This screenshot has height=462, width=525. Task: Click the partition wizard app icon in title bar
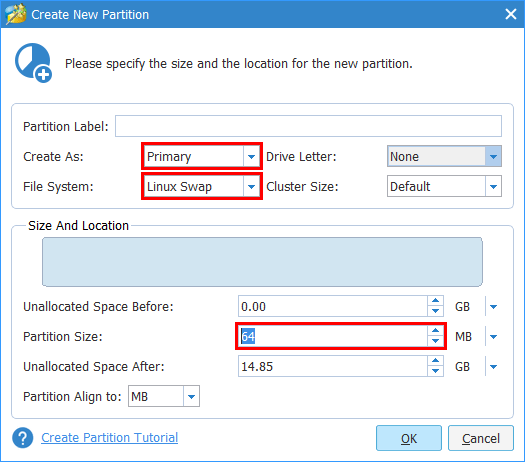tap(16, 14)
